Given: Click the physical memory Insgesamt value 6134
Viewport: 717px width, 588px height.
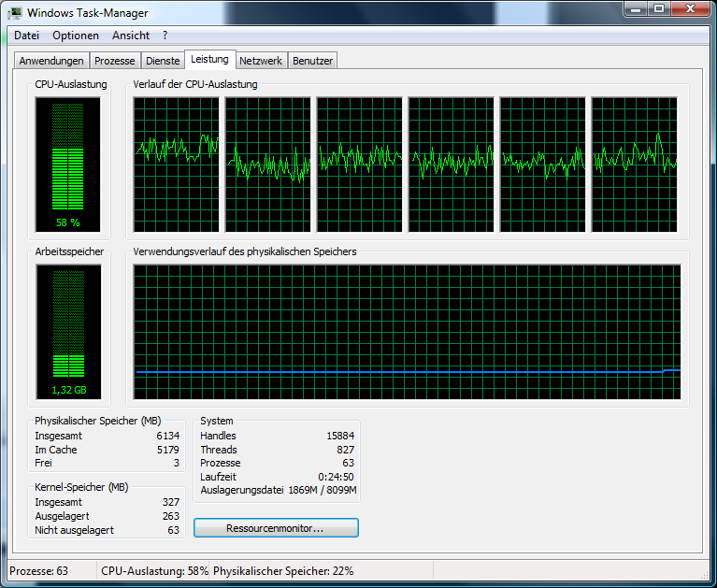Looking at the screenshot, I should point(168,436).
